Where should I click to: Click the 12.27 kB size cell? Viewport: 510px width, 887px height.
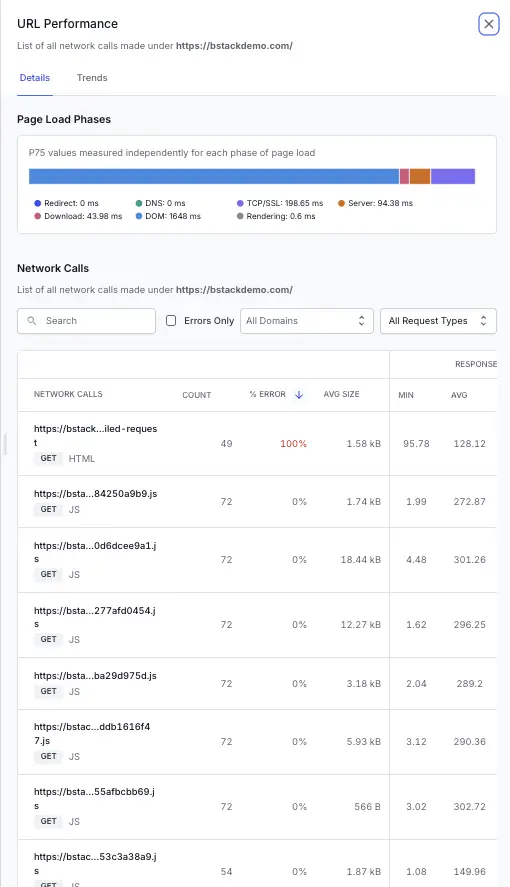(x=361, y=625)
